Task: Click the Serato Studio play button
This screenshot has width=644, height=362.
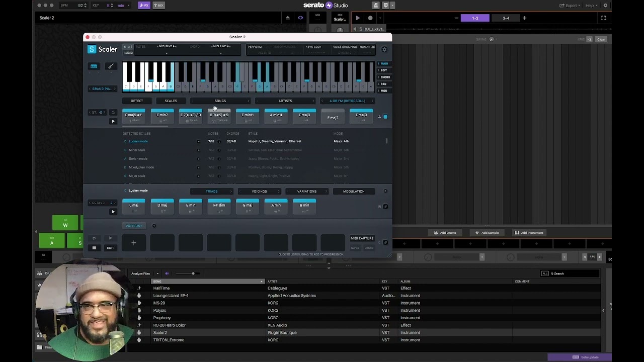Action: [x=358, y=18]
